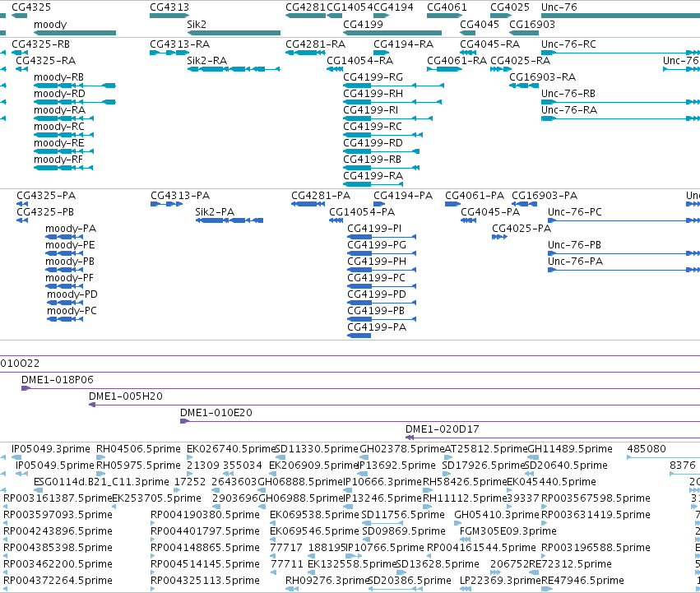Click the Sik2-RA transcript
The width and height of the screenshot is (700, 593).
234,69
